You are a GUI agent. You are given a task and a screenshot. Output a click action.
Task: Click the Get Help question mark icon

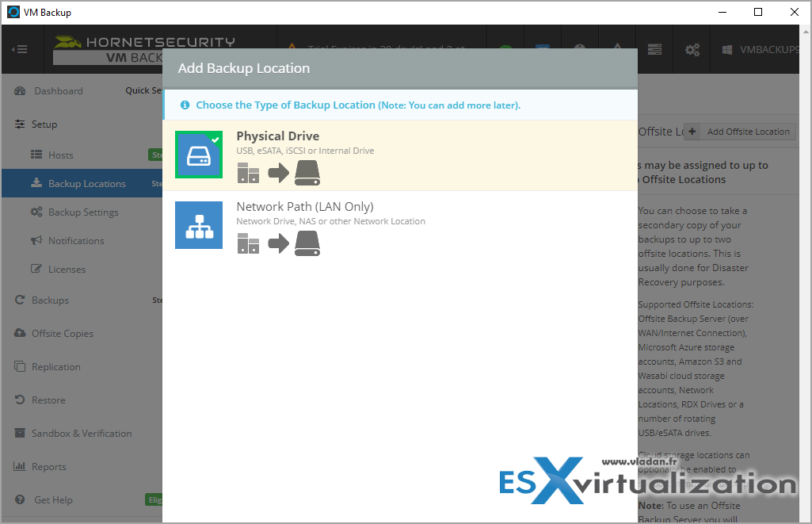pyautogui.click(x=20, y=499)
